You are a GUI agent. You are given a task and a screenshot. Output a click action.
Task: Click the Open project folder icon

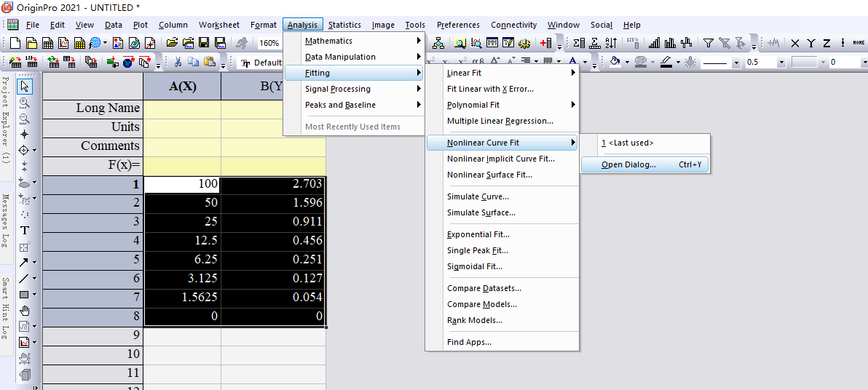pyautogui.click(x=172, y=43)
